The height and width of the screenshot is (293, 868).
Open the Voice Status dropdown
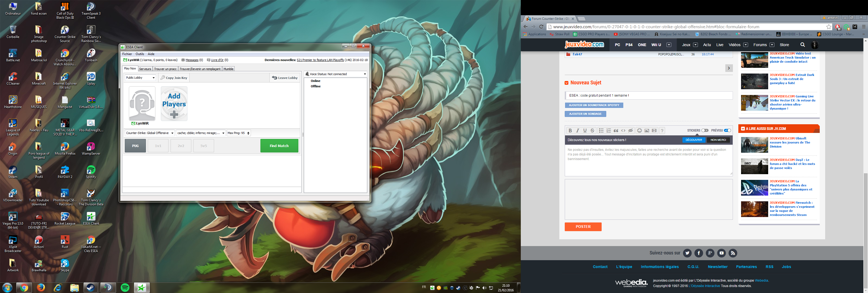335,74
